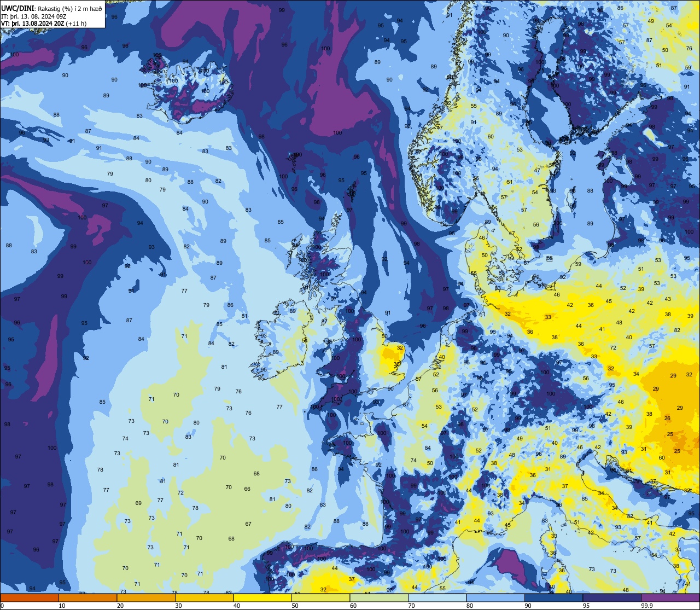Viewport: 700px width, 610px height.
Task: Click the purple legend segment above 99.9
Action: tap(670, 598)
